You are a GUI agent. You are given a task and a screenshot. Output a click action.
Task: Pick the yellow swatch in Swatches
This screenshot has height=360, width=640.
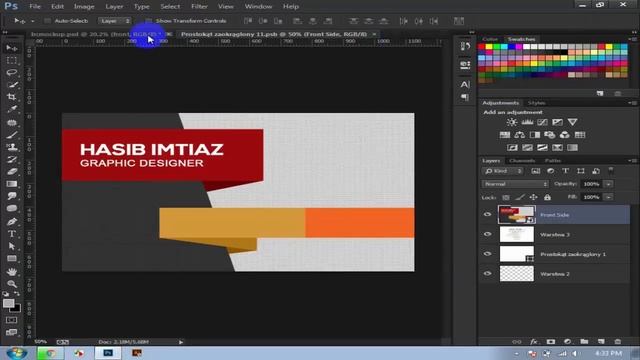489,47
